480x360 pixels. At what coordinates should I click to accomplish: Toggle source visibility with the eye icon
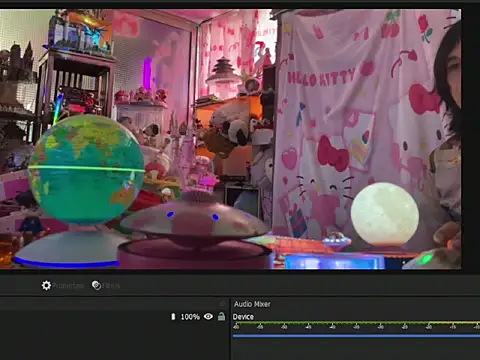[x=208, y=316]
